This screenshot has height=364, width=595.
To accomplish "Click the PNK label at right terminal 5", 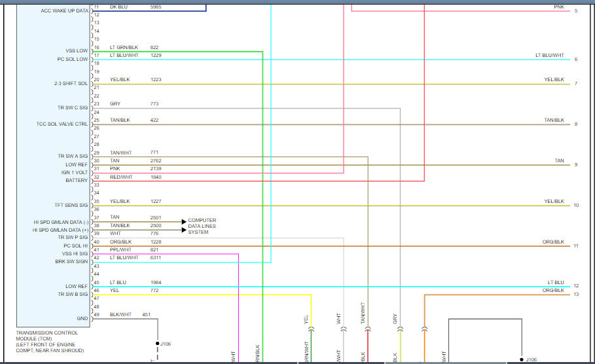I will coord(559,7).
